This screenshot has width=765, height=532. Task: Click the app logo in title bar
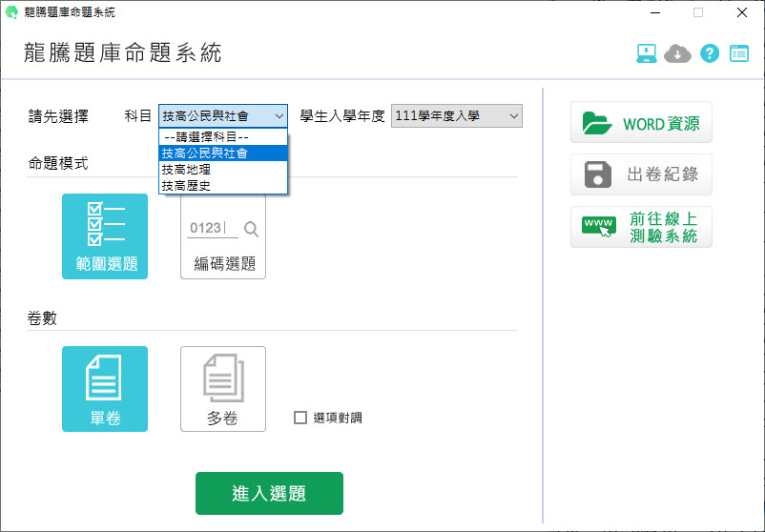[11, 12]
